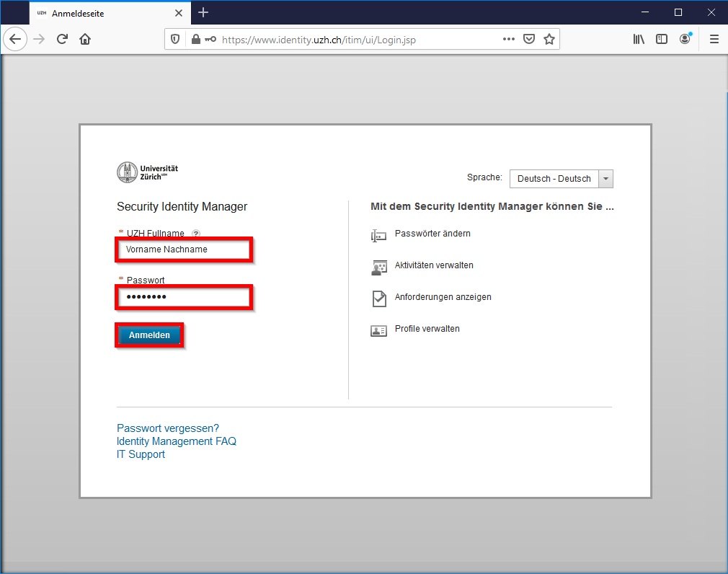The width and height of the screenshot is (728, 574).
Task: Click the help icon beside UZH Fullname
Action: (196, 234)
